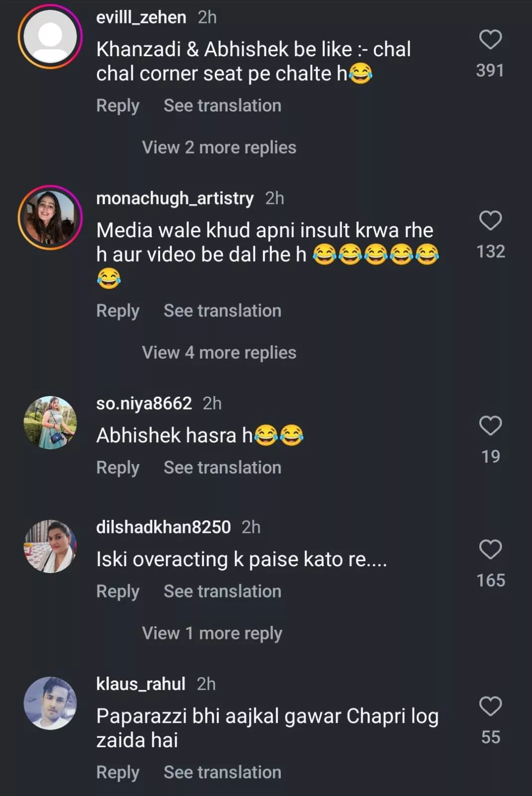
Task: Open monachugh_artistry's profile avatar
Action: 50,217
